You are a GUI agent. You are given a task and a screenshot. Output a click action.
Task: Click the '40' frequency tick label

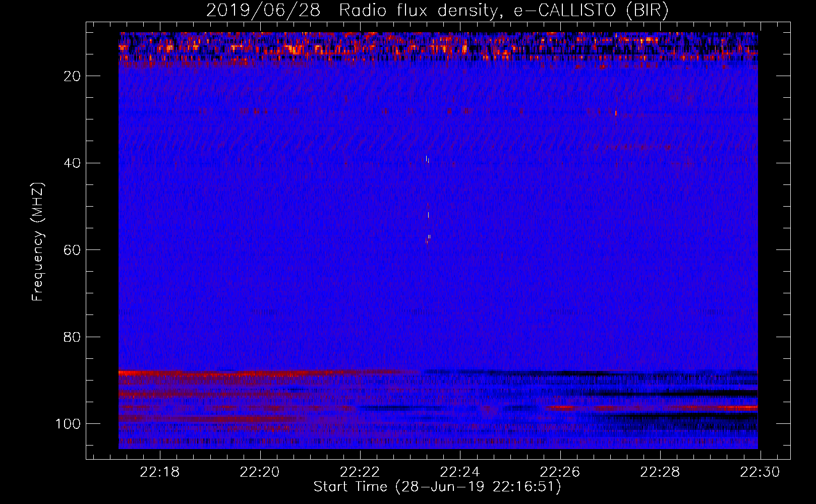[x=72, y=163]
